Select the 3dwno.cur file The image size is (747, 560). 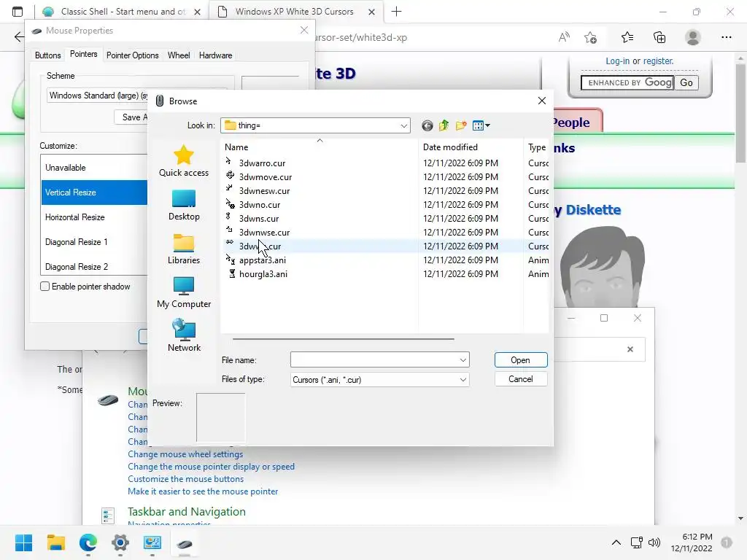260,205
